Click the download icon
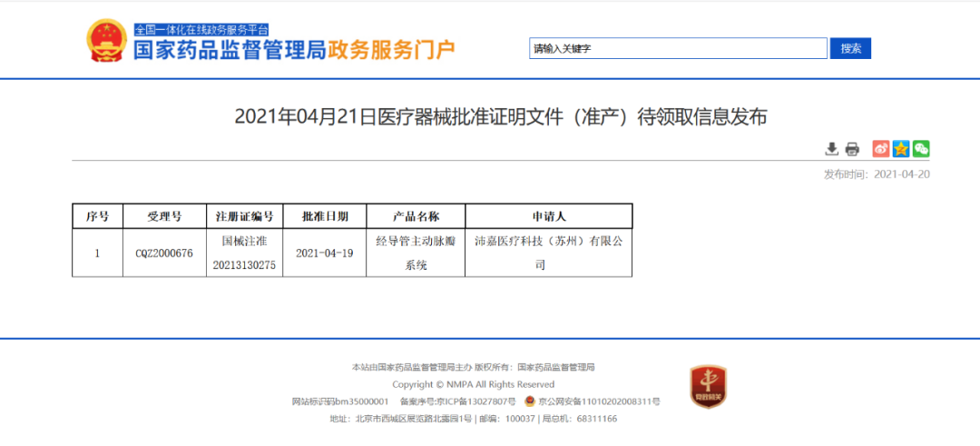The height and width of the screenshot is (446, 980). [831, 149]
